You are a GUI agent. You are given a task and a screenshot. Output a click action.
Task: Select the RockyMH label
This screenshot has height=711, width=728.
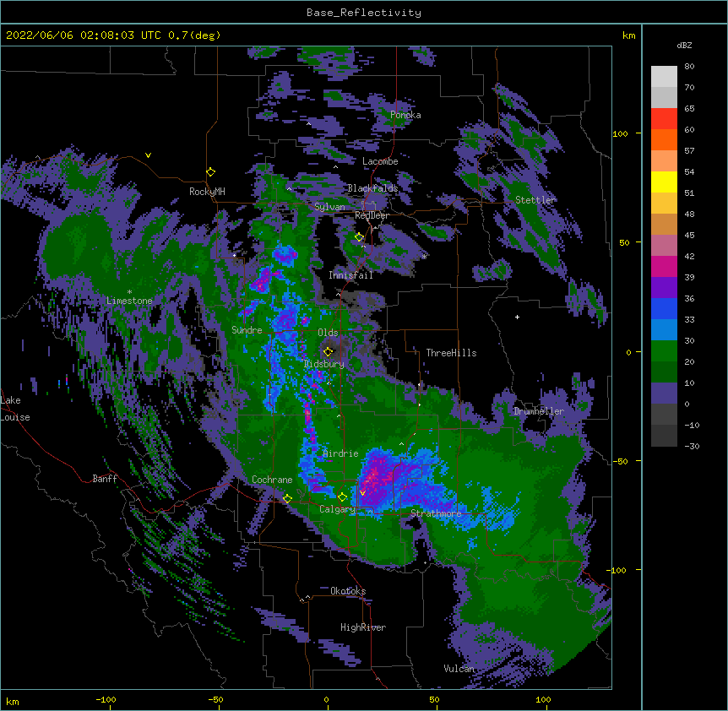click(207, 192)
